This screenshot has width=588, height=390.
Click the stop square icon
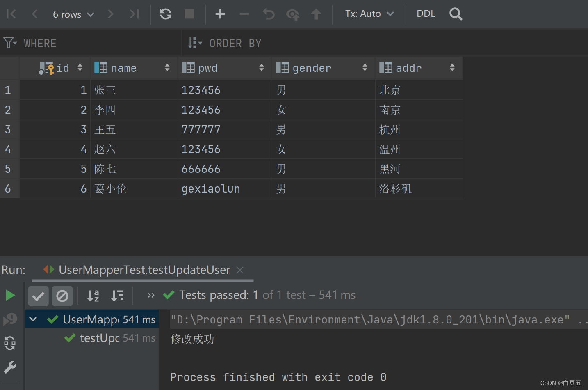189,14
